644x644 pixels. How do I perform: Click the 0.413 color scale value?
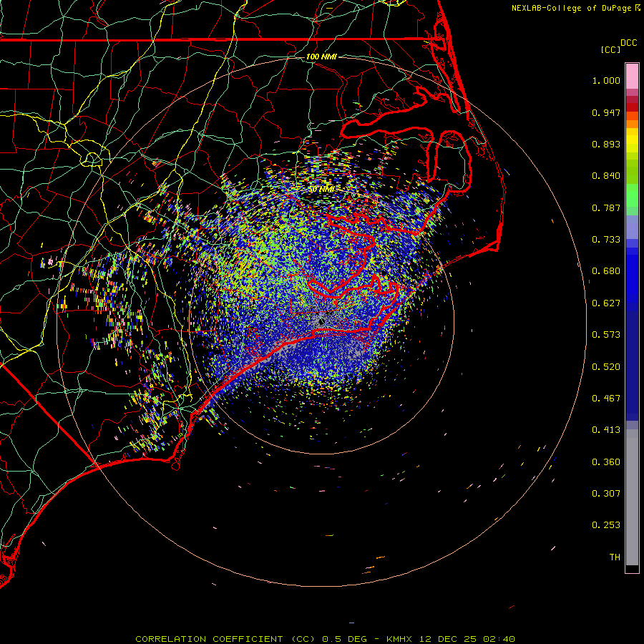pyautogui.click(x=606, y=430)
